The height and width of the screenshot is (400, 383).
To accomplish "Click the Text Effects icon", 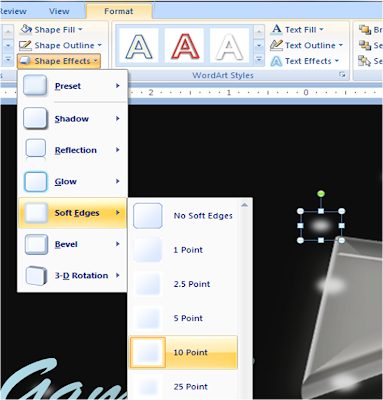I will coord(276,61).
